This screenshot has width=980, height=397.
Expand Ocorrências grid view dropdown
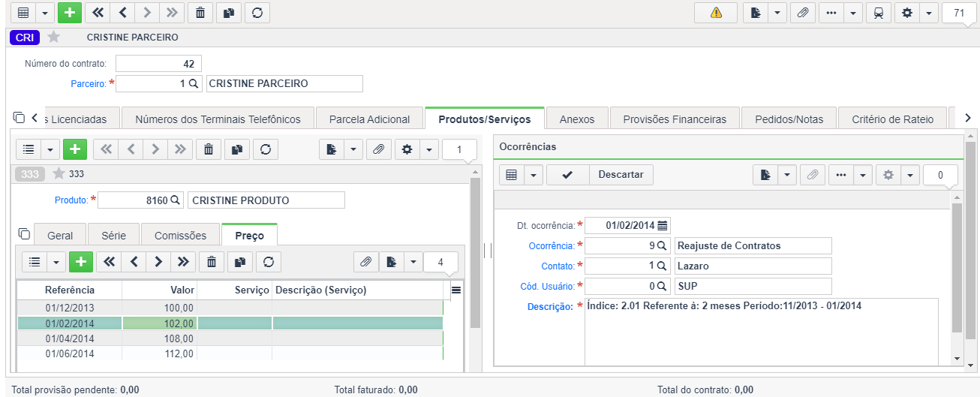(534, 175)
